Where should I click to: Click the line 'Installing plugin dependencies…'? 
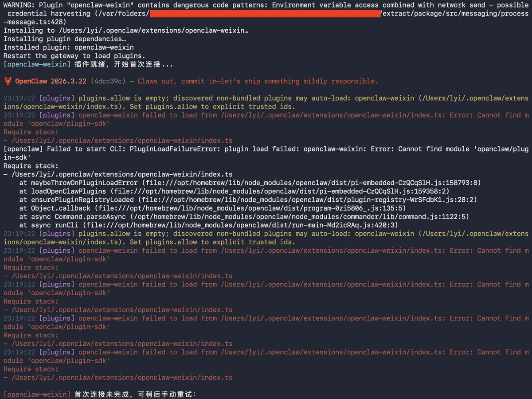tap(65, 39)
